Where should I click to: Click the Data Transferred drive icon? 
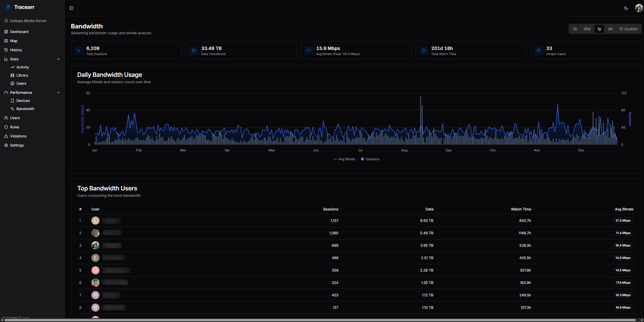click(x=194, y=50)
